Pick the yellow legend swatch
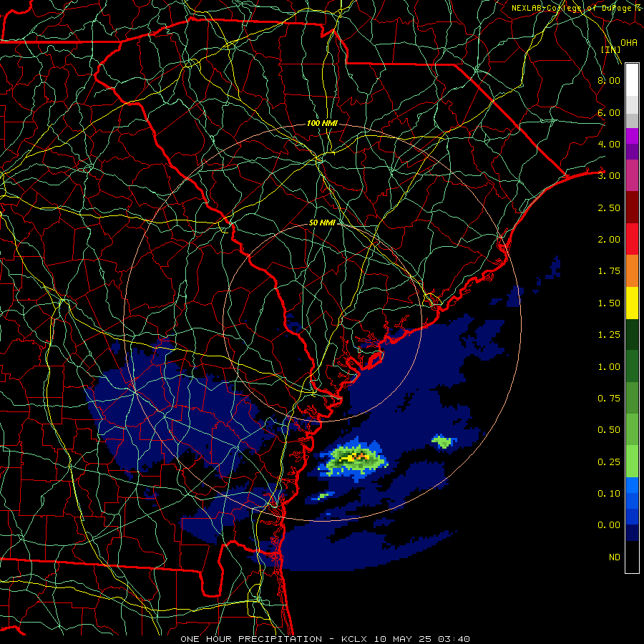This screenshot has height=644, width=644. pyautogui.click(x=632, y=303)
